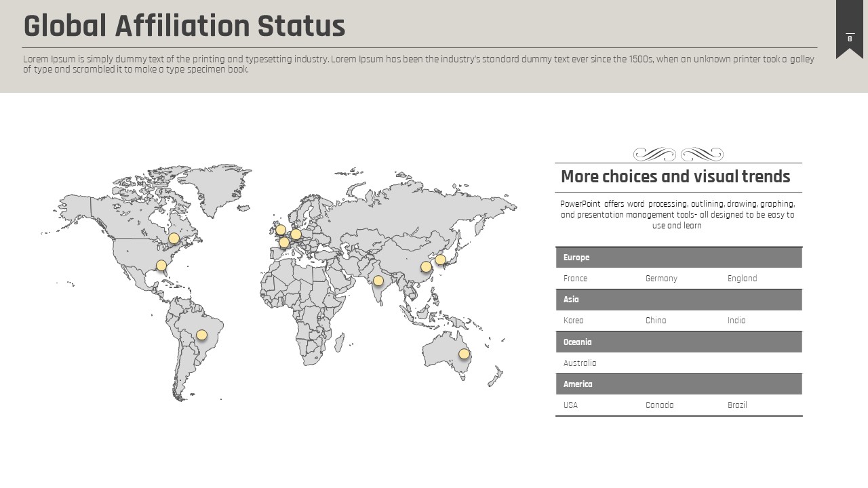868x488 pixels.
Task: Click the Australia text under Oceania
Action: tap(580, 363)
